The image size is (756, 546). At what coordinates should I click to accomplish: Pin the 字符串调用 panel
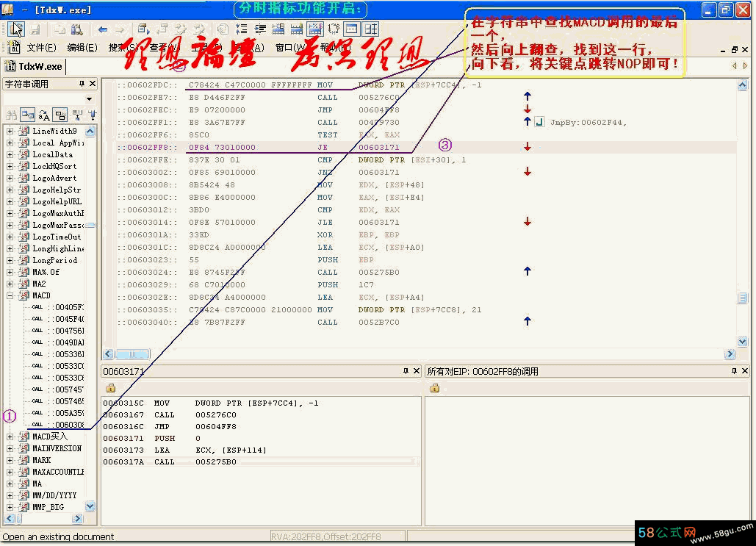point(82,84)
